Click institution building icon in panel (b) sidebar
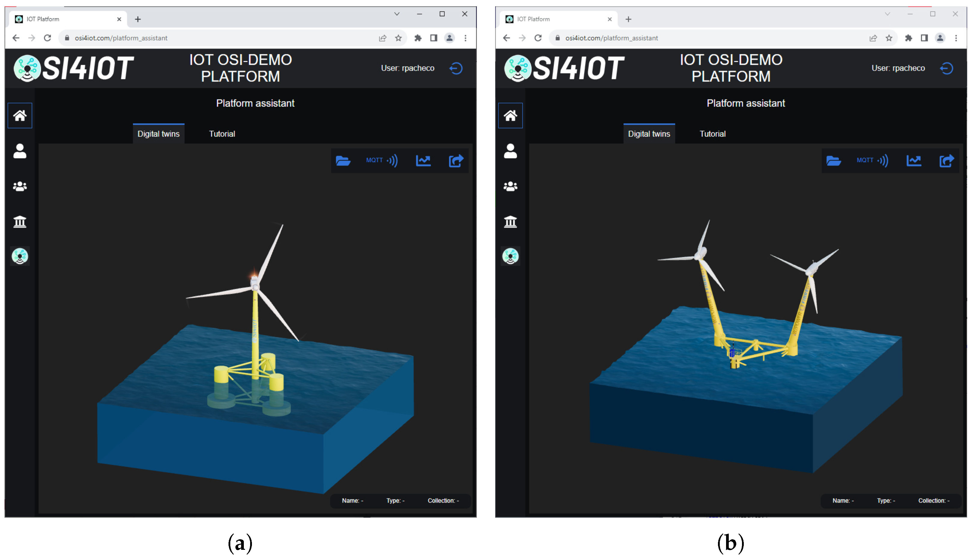 pyautogui.click(x=510, y=221)
